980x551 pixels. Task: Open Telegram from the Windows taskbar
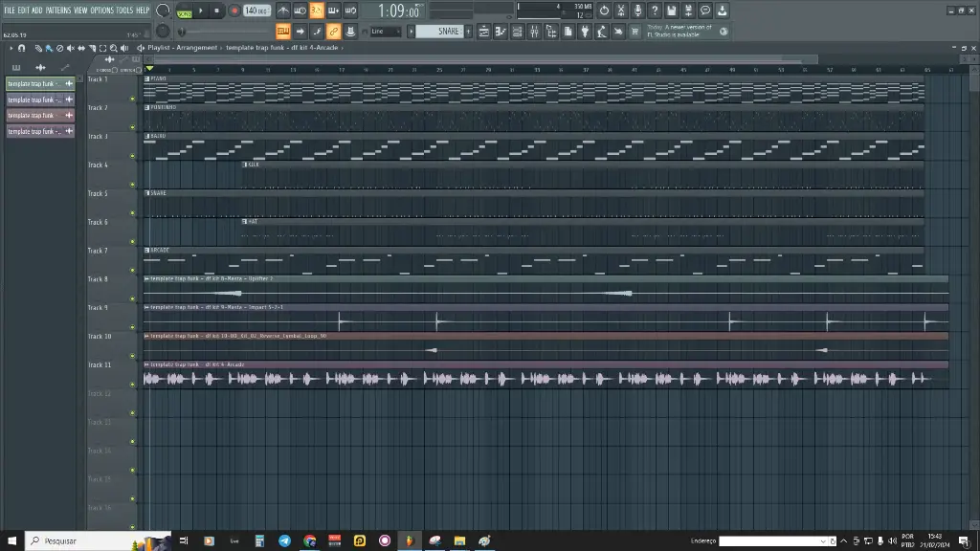284,541
